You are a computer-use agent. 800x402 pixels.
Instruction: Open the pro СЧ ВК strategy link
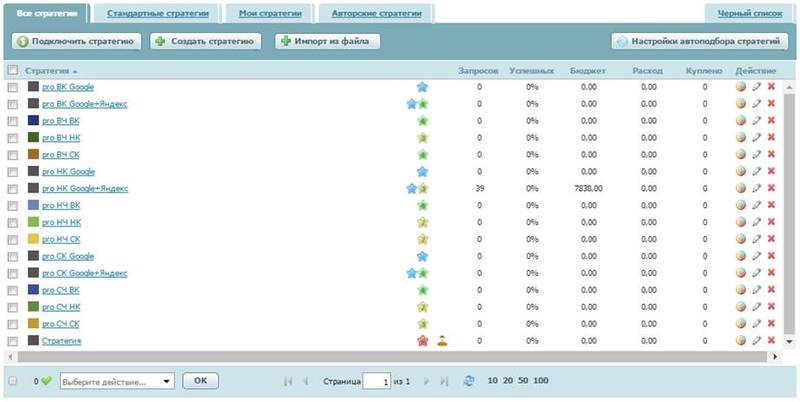61,290
